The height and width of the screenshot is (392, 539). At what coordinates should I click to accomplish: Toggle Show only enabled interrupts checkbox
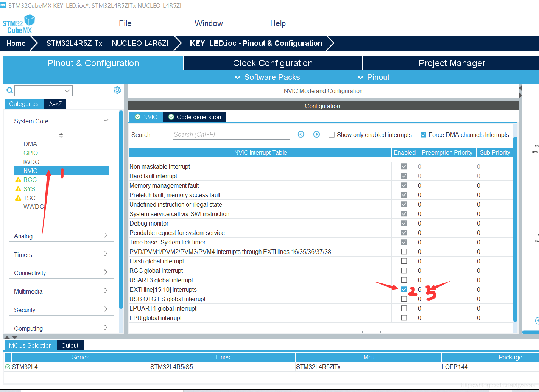[332, 135]
